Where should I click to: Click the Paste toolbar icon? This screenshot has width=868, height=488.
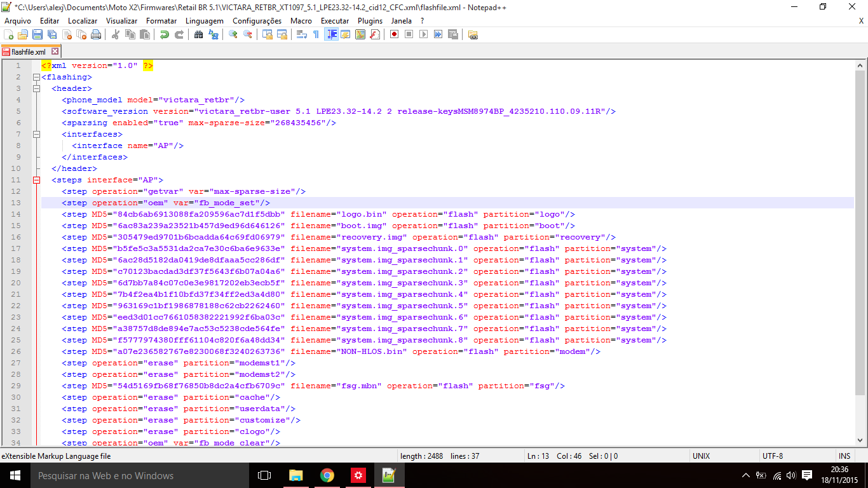[x=145, y=34]
